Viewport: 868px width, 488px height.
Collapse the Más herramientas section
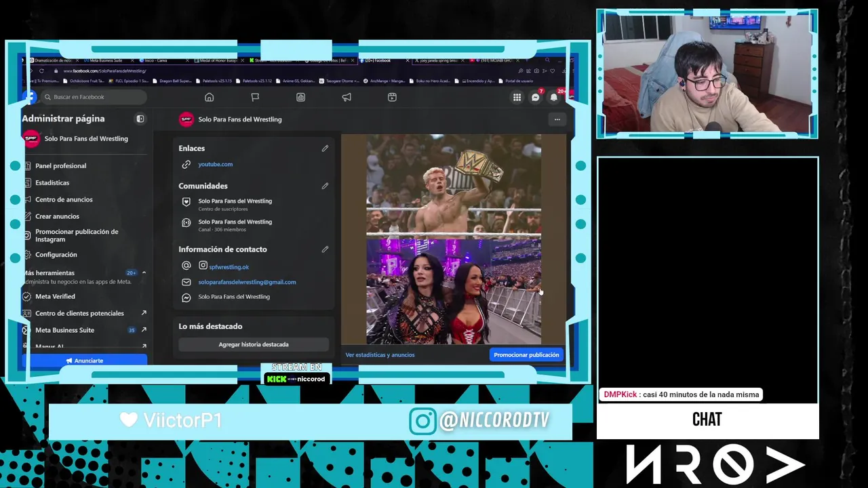[144, 272]
